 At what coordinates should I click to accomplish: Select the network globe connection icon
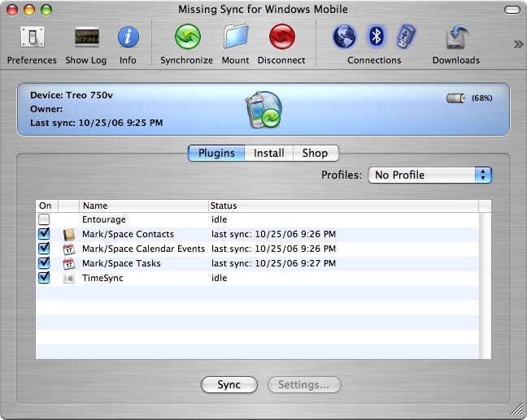tap(344, 37)
